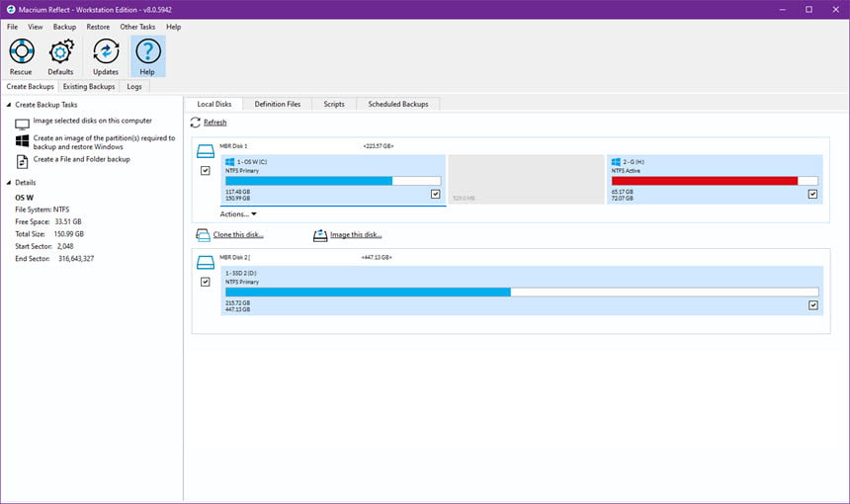Click Windows flag on G (H:) partition
850x504 pixels.
point(616,162)
